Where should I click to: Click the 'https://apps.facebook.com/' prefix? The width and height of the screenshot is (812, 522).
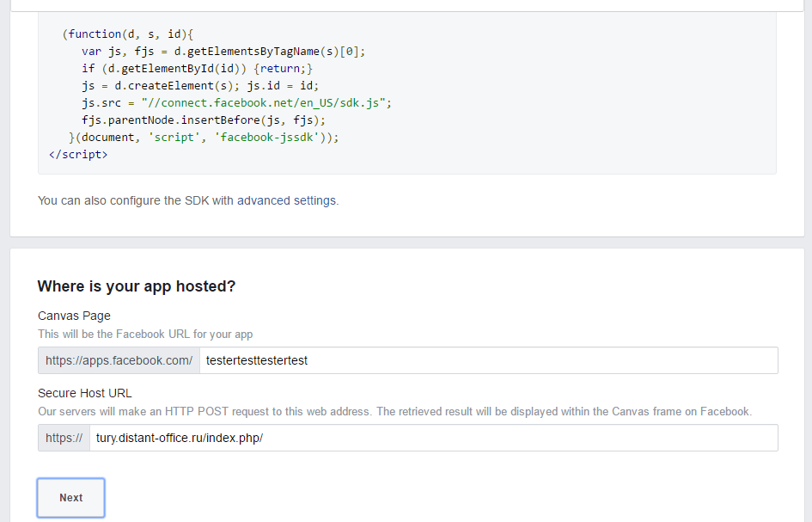coord(119,360)
